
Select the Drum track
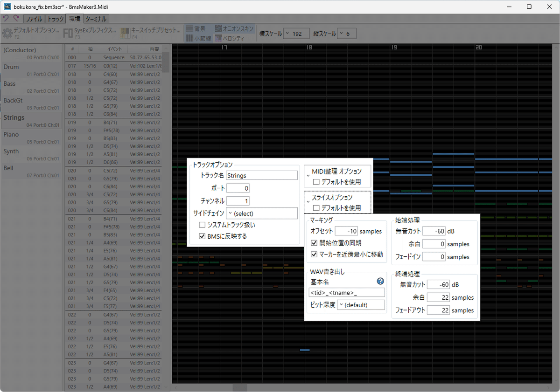point(31,70)
